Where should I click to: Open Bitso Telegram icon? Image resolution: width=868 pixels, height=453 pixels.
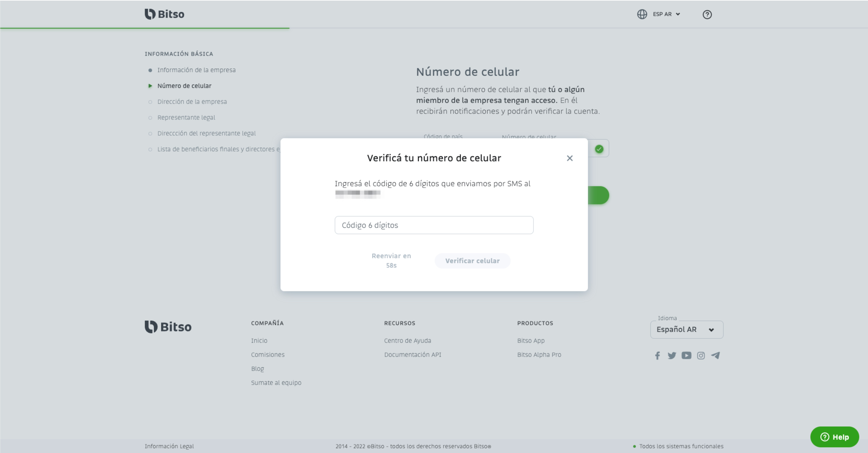click(715, 356)
